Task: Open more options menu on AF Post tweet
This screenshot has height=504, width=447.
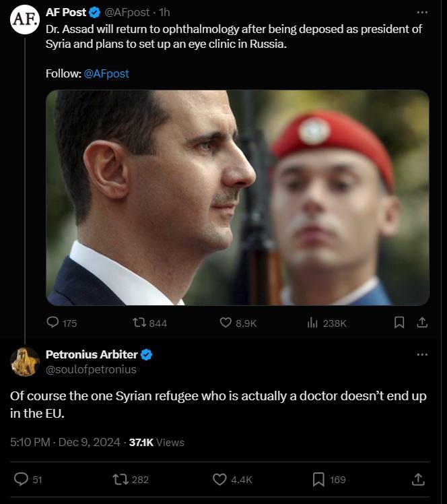Action: [x=422, y=13]
